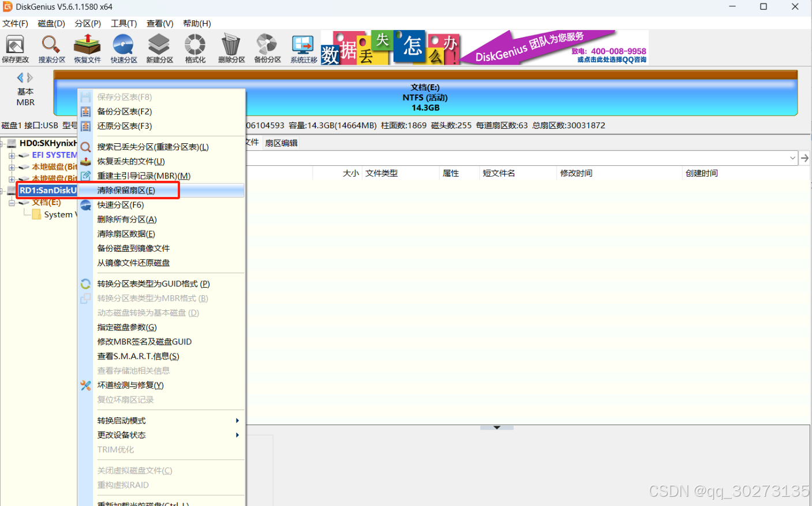Select EFI SYSTEM partition in tree
This screenshot has height=506, width=812.
pyautogui.click(x=54, y=155)
